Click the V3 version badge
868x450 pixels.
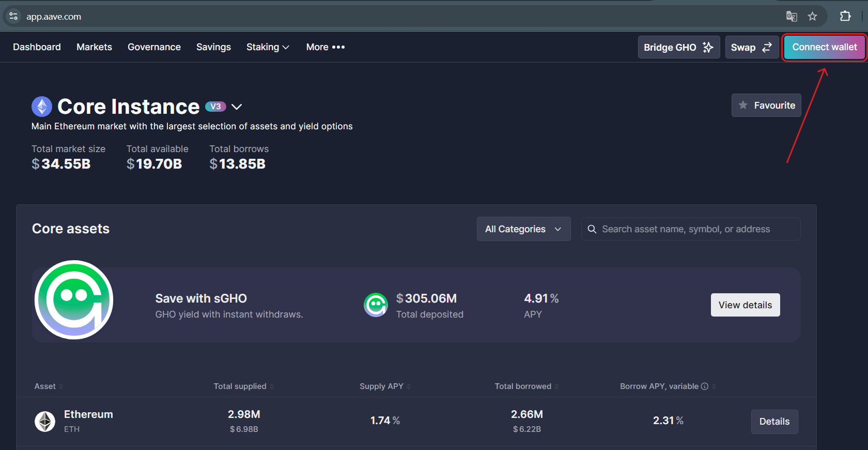215,107
